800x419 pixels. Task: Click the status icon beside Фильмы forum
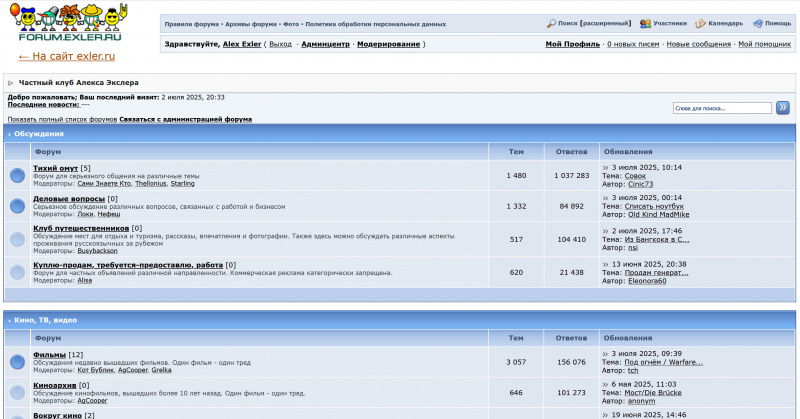[x=18, y=362]
